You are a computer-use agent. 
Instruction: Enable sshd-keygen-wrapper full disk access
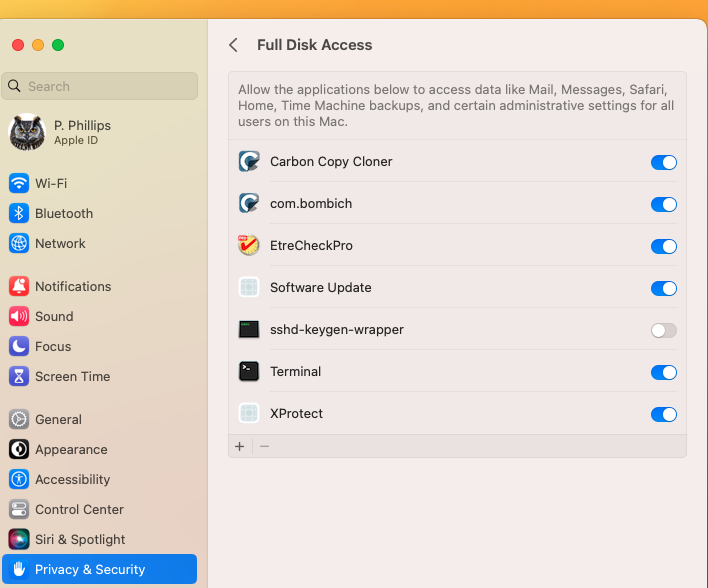click(664, 330)
